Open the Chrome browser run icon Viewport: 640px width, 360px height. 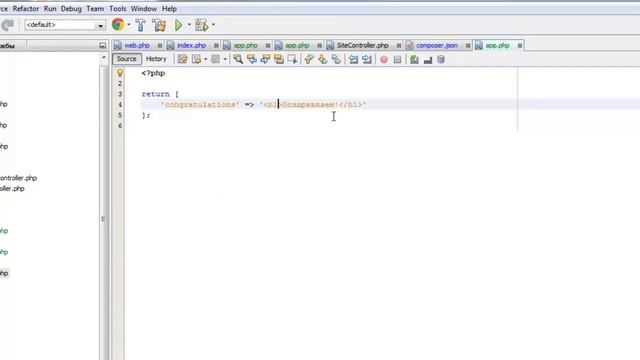point(118,25)
